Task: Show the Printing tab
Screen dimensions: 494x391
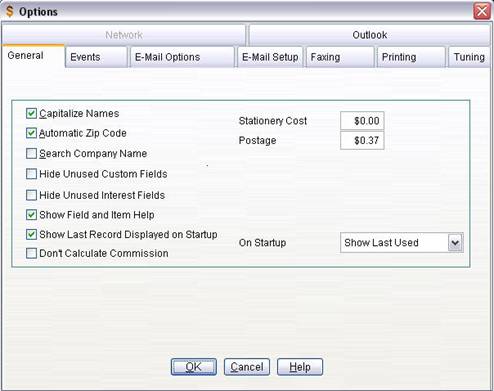Action: [x=411, y=57]
